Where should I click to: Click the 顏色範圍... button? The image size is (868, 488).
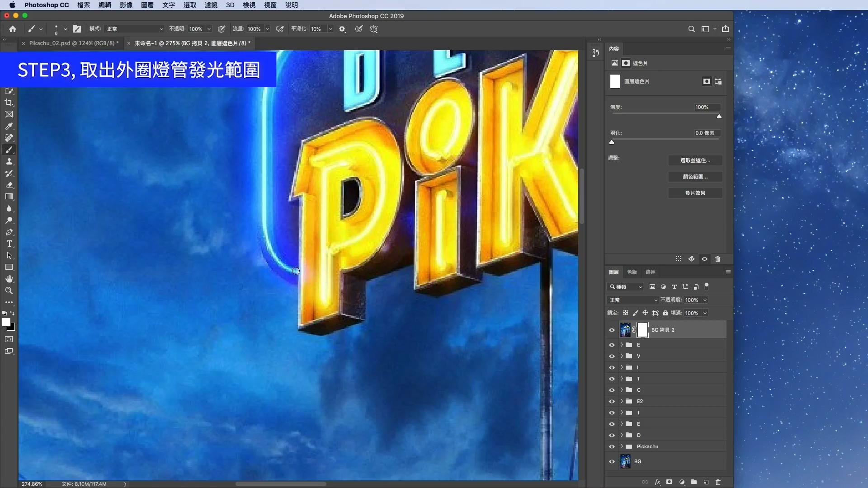[x=695, y=177]
